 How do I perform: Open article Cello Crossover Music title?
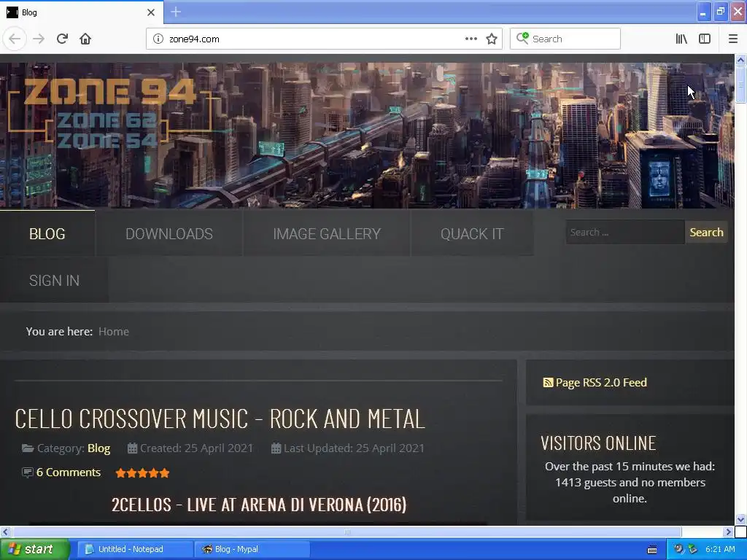pos(220,419)
